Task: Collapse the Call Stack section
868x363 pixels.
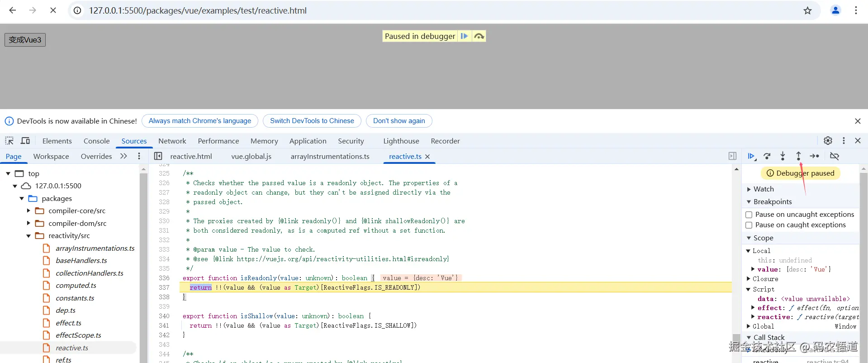Action: click(x=749, y=338)
